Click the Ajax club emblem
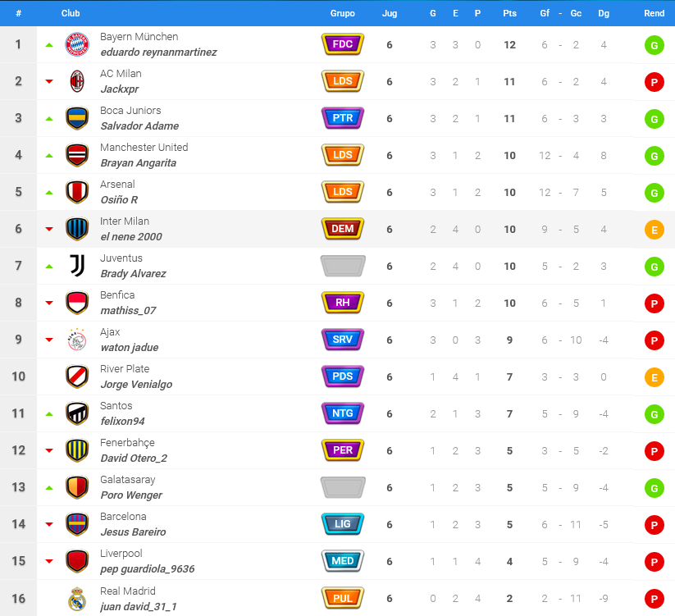Viewport: 675px width, 616px height. coord(77,340)
